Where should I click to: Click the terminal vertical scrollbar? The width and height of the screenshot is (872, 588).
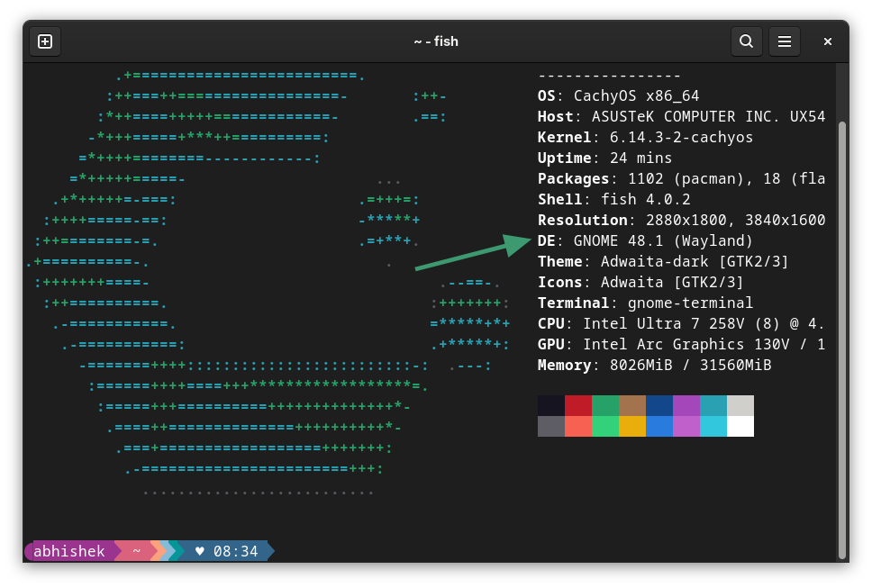pyautogui.click(x=842, y=339)
